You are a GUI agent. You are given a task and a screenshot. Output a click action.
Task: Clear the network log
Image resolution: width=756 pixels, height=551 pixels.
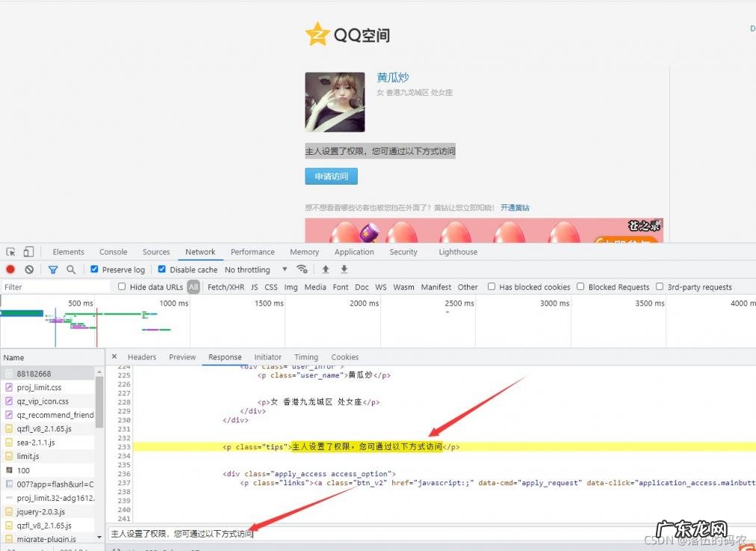pyautogui.click(x=29, y=270)
